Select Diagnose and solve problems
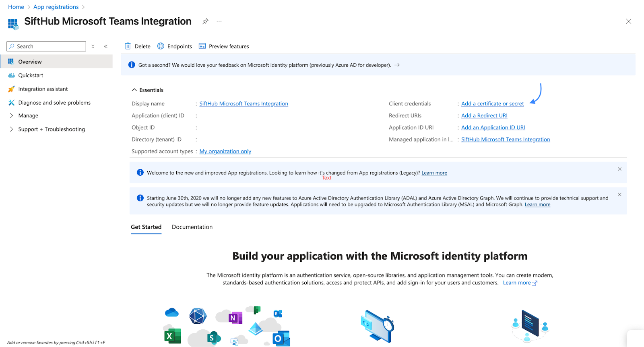Screen dimensions: 644x347 (54, 103)
